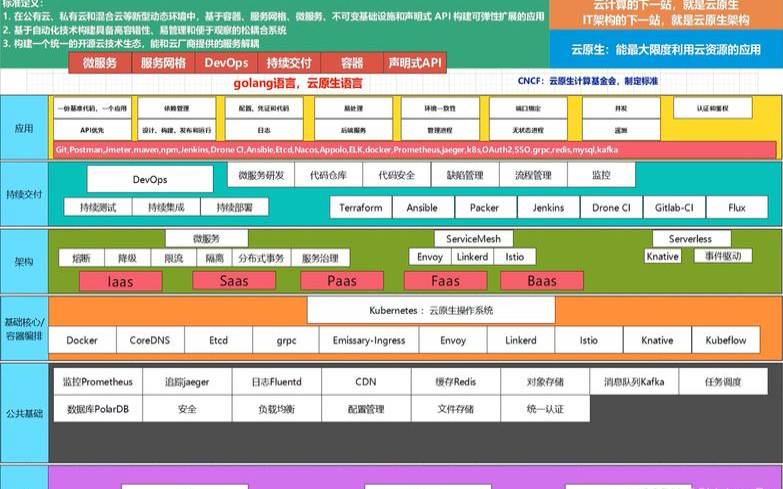
Task: Select the red 声明式API box
Action: click(414, 63)
